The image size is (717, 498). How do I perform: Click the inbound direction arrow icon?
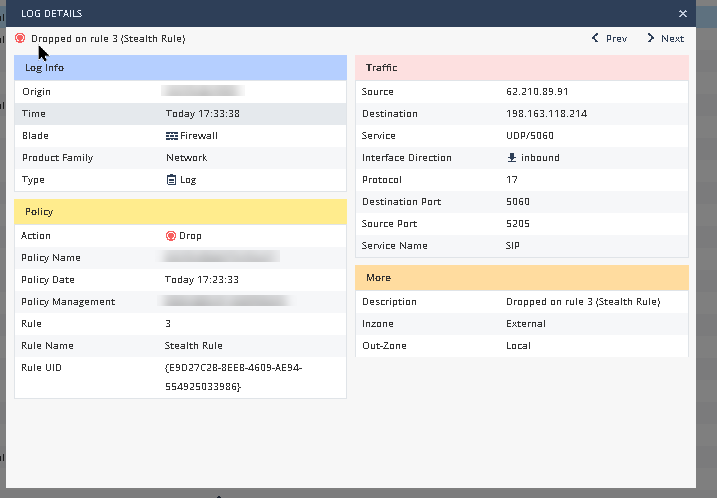(x=512, y=158)
